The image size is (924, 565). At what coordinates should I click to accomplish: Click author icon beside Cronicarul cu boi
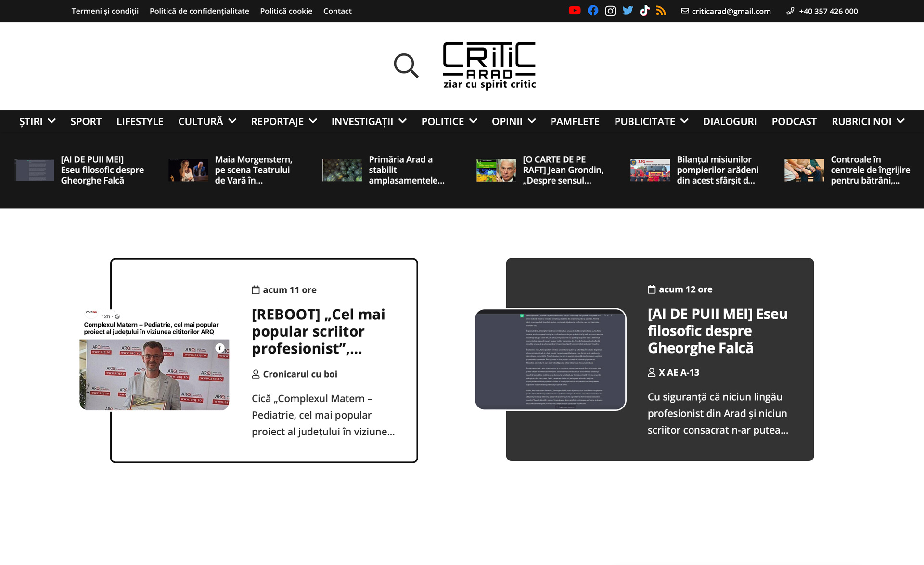coord(256,374)
